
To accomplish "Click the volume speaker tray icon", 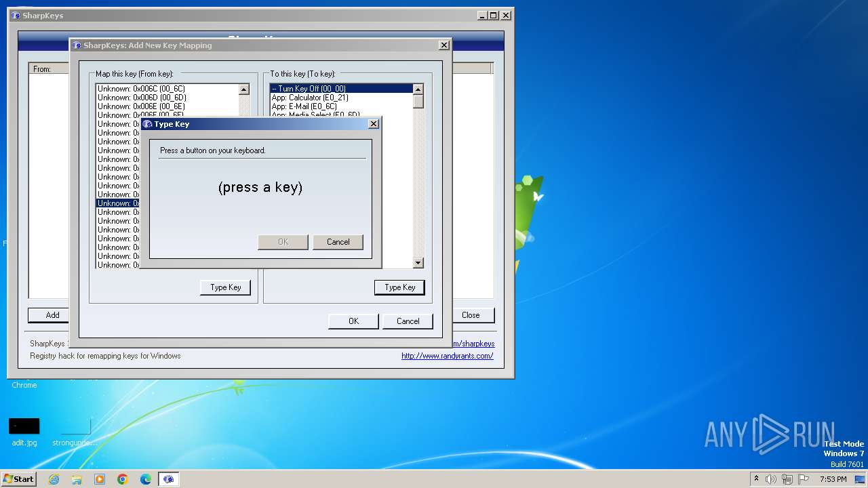I will pos(771,479).
